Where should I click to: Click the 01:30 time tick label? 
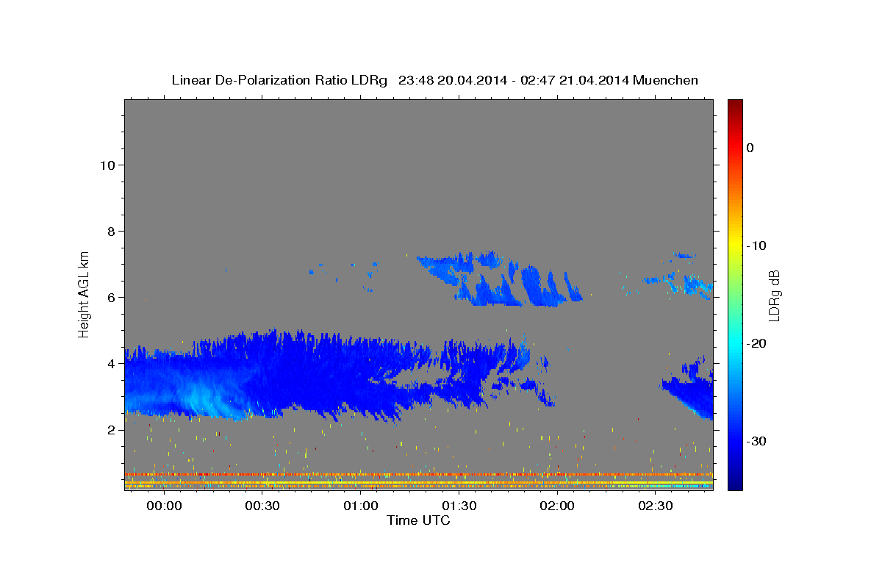coord(459,506)
